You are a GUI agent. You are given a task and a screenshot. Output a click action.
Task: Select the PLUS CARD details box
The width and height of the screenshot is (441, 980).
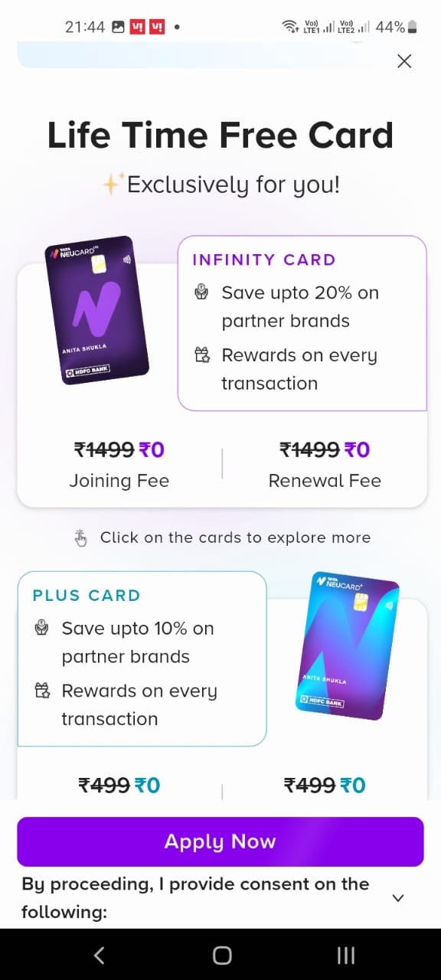tap(142, 658)
